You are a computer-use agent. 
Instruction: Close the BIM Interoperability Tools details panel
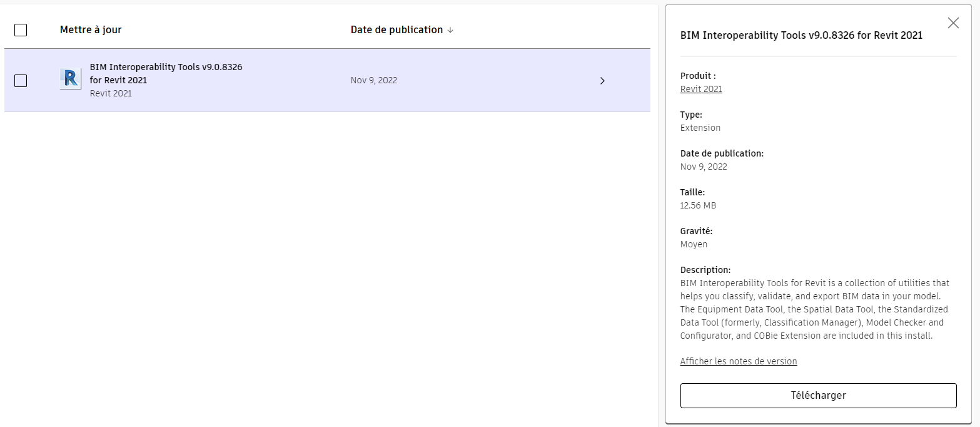click(953, 23)
